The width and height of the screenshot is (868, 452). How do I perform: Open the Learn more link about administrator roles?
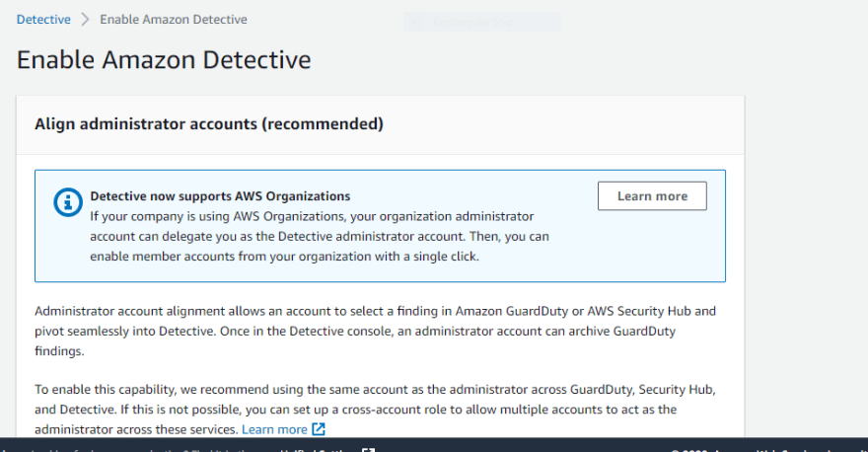(x=274, y=429)
